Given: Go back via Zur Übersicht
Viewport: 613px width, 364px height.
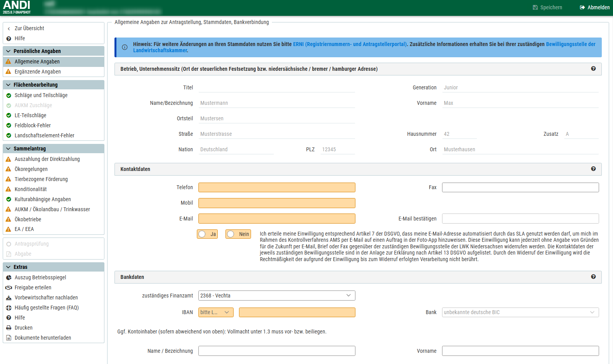Looking at the screenshot, I should pyautogui.click(x=29, y=28).
